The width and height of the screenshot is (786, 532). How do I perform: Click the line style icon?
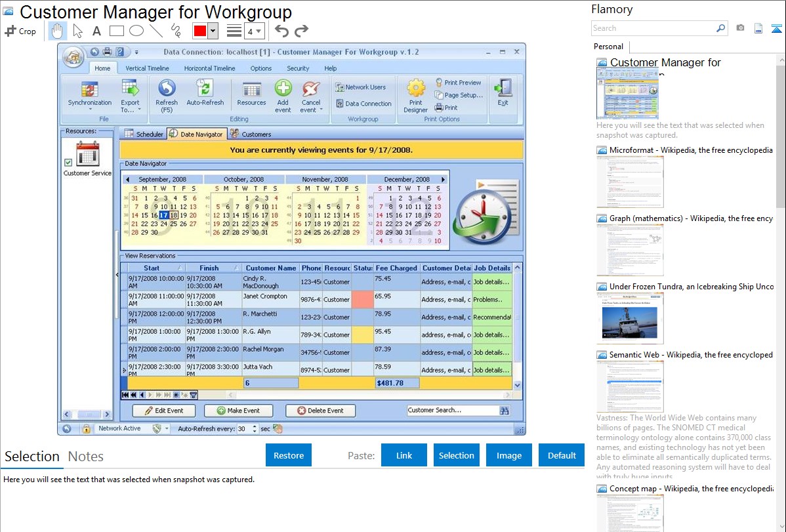click(234, 31)
